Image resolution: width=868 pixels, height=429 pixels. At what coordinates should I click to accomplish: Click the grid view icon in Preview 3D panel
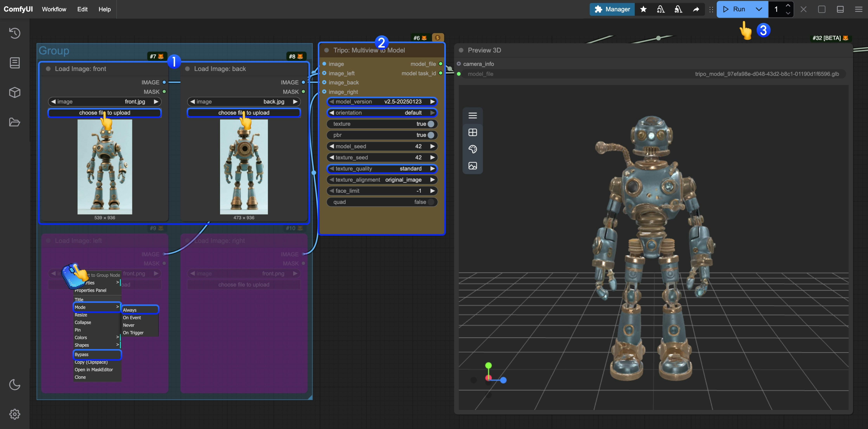point(473,132)
